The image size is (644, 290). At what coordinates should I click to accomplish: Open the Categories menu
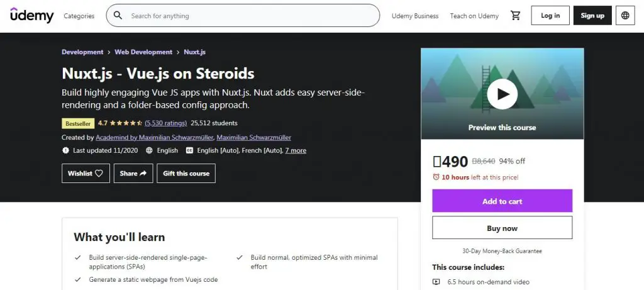coord(79,16)
